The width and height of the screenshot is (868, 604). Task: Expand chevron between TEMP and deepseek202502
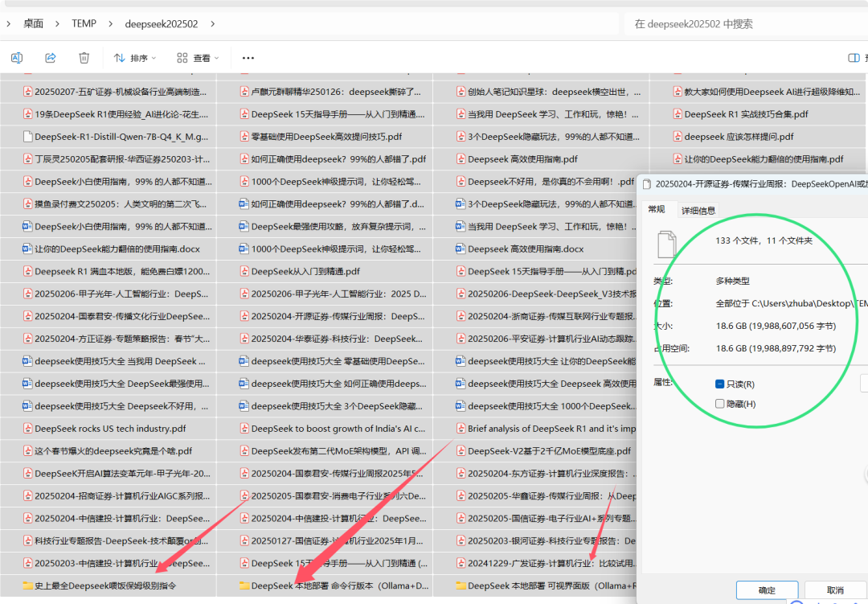[111, 24]
